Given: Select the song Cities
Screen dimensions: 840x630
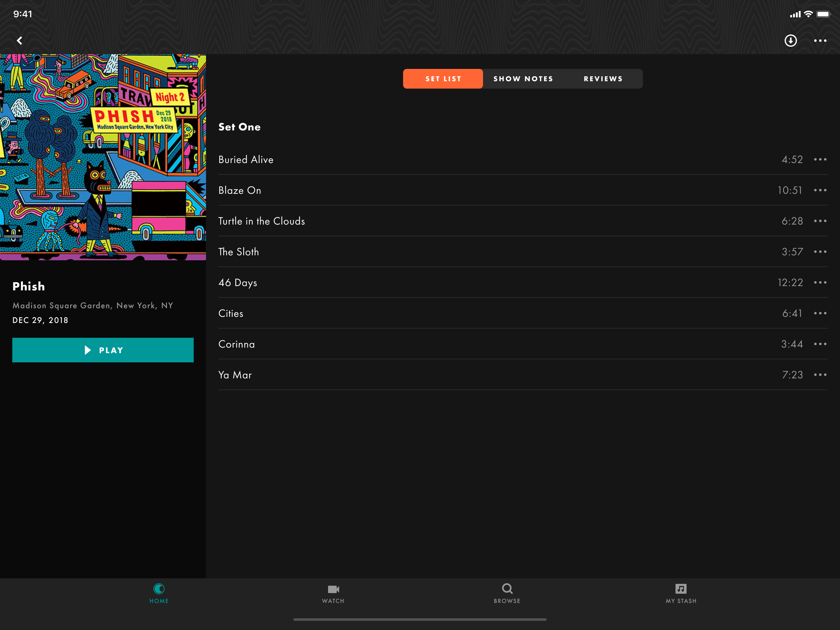Looking at the screenshot, I should 231,313.
